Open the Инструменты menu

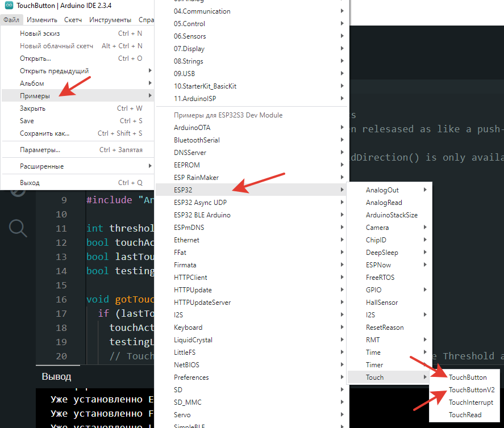pos(110,20)
